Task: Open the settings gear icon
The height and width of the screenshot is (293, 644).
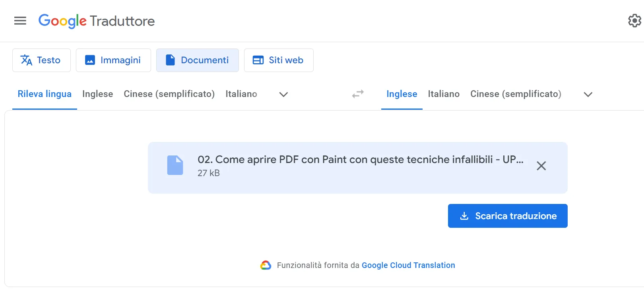Action: tap(634, 21)
